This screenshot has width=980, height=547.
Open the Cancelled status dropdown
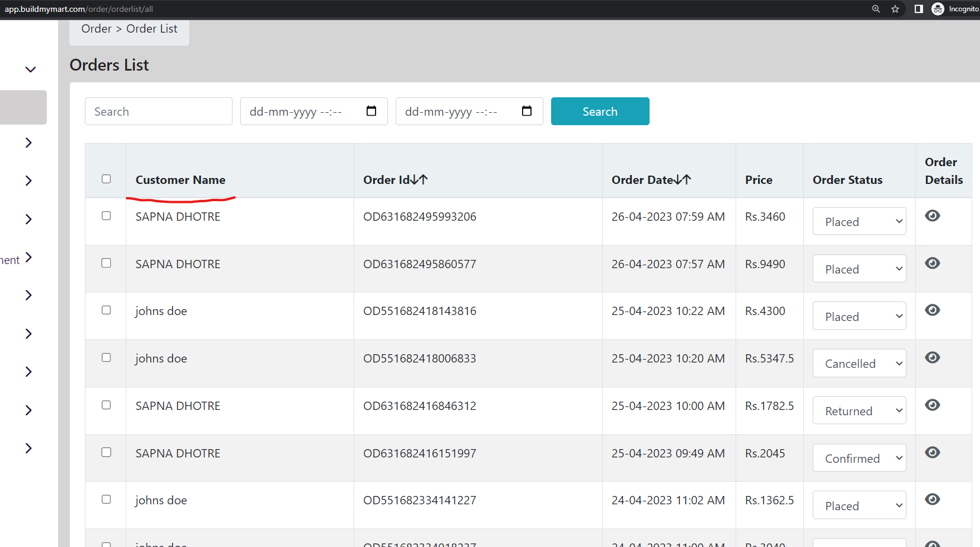pyautogui.click(x=859, y=363)
